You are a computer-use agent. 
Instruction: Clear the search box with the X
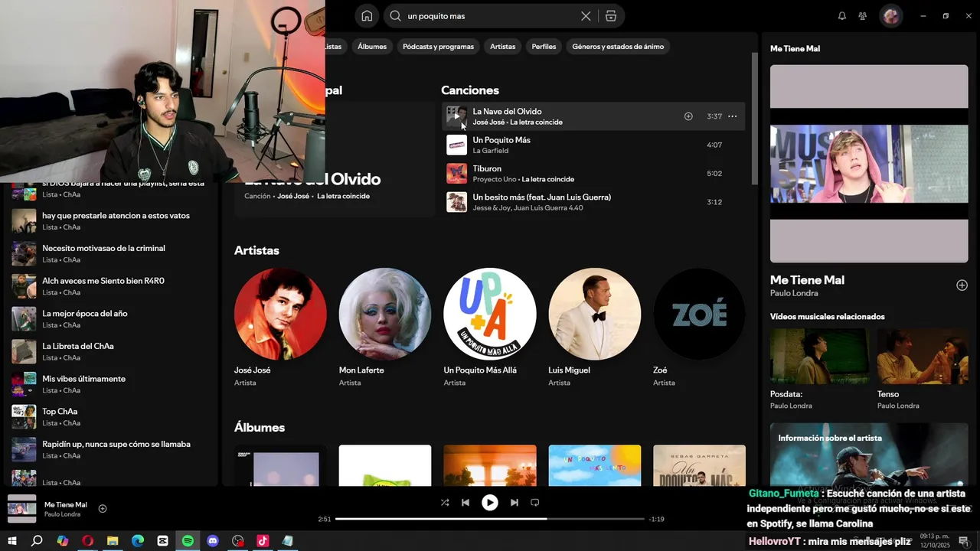click(x=586, y=16)
